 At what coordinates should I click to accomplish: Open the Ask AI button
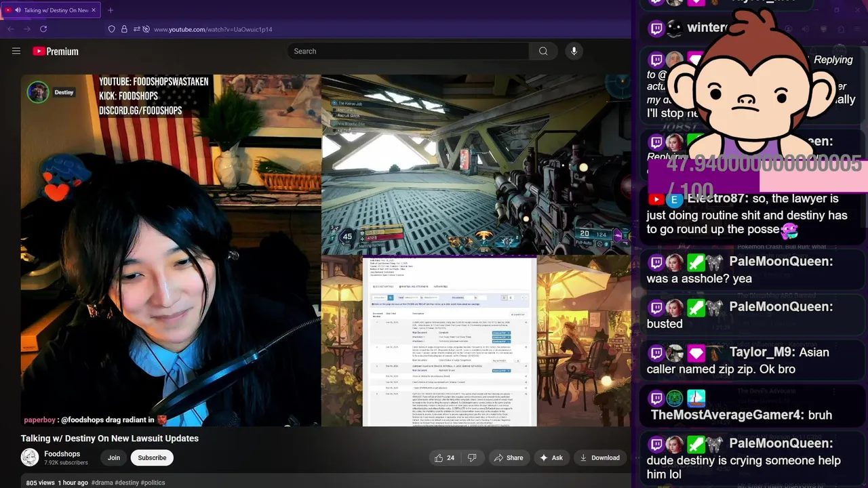[551, 457]
